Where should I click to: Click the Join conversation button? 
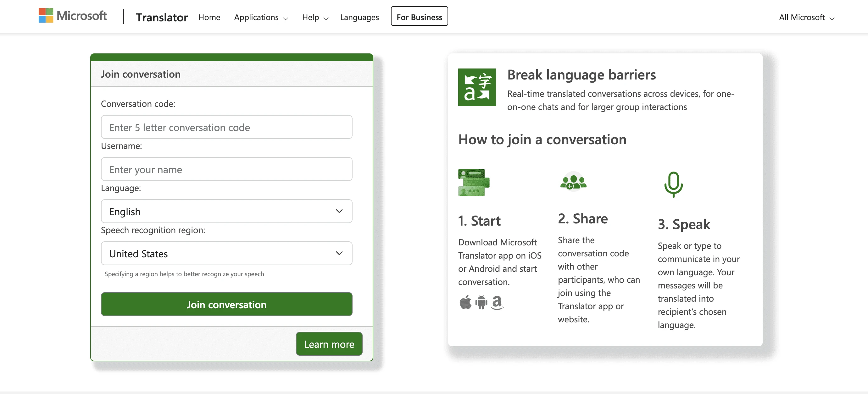pos(226,304)
